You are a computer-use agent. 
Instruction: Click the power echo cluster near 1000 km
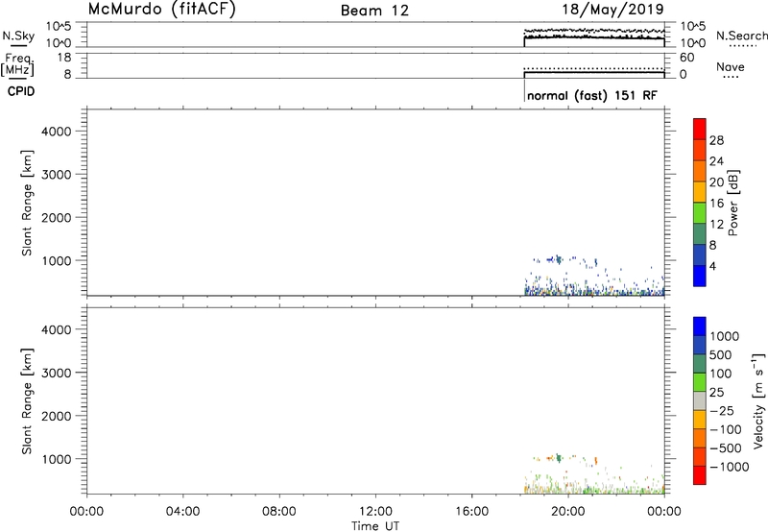[558, 259]
